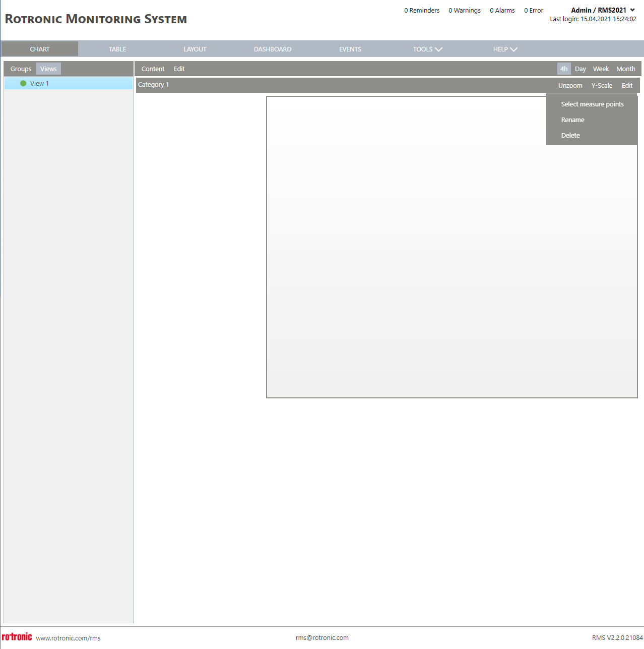
Task: Select View 1 in the tree
Action: (x=69, y=83)
